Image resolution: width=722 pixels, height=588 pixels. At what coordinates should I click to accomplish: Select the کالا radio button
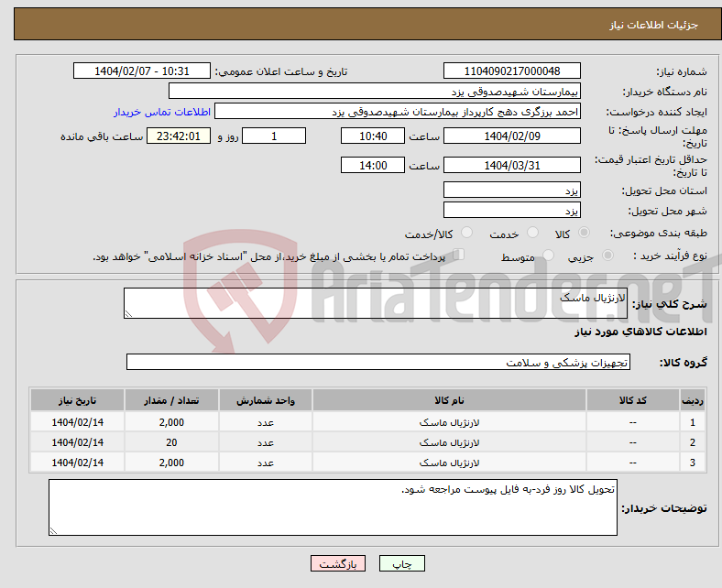coord(584,233)
